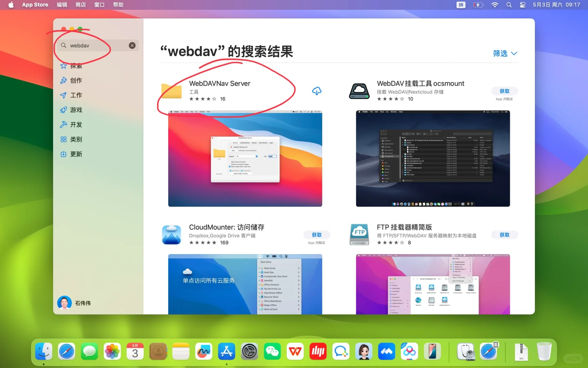Open the 筛选 filter dropdown

[505, 53]
